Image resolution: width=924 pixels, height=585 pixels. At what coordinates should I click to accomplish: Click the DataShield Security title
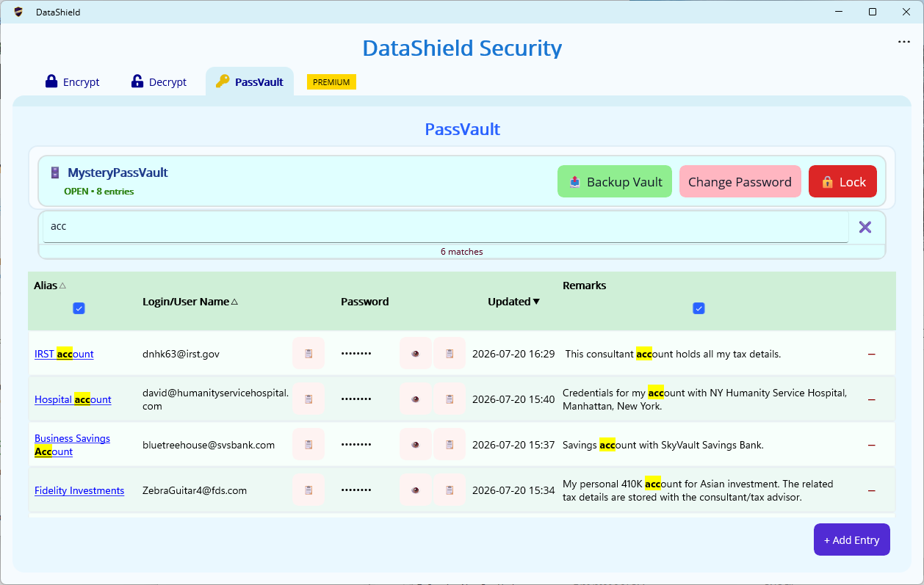[x=462, y=48]
